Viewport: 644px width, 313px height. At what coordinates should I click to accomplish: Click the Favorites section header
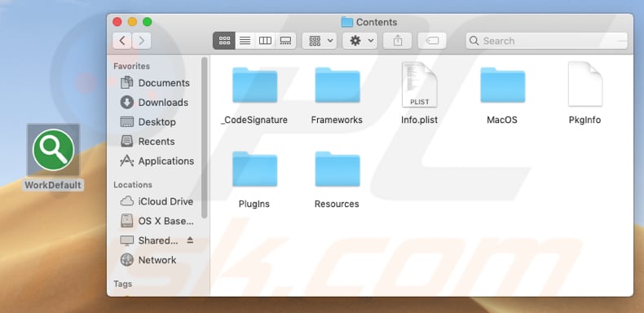[x=131, y=66]
